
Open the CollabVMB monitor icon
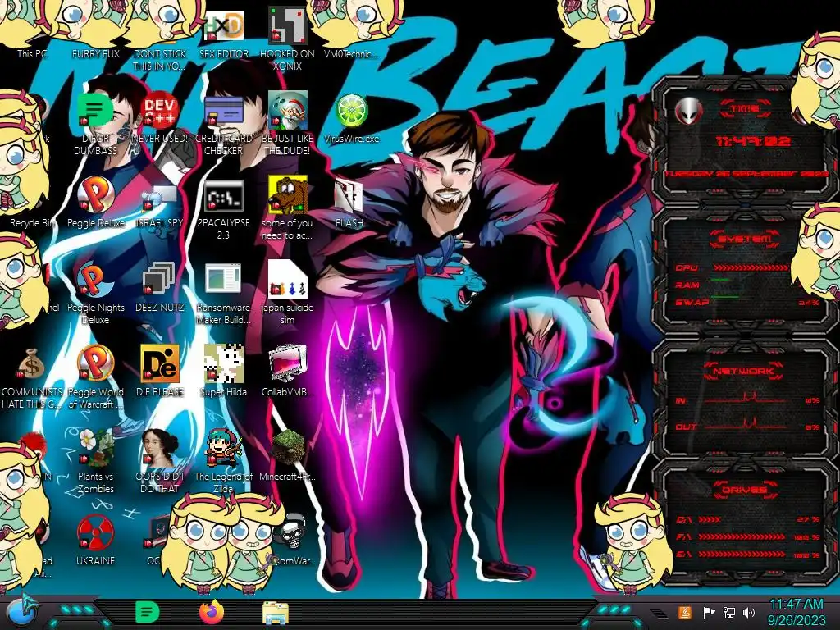(x=287, y=363)
